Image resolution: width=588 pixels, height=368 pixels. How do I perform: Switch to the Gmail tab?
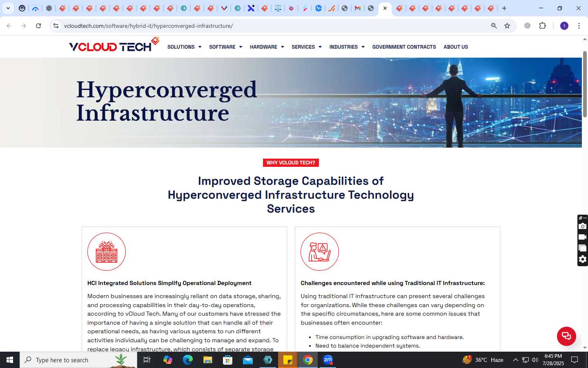pos(358,8)
